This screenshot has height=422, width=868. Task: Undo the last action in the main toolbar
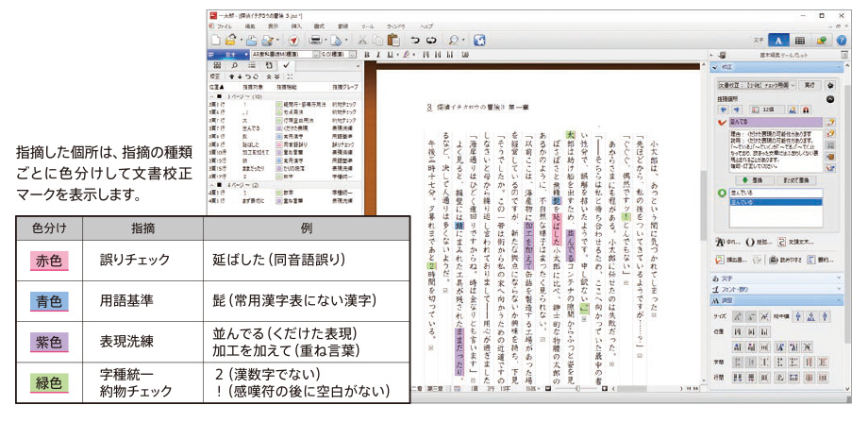click(x=415, y=41)
